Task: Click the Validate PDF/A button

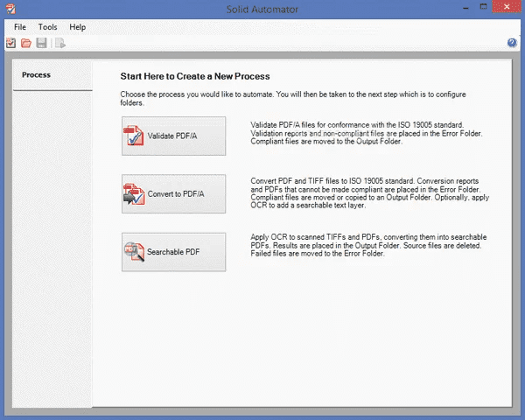Action: click(173, 136)
